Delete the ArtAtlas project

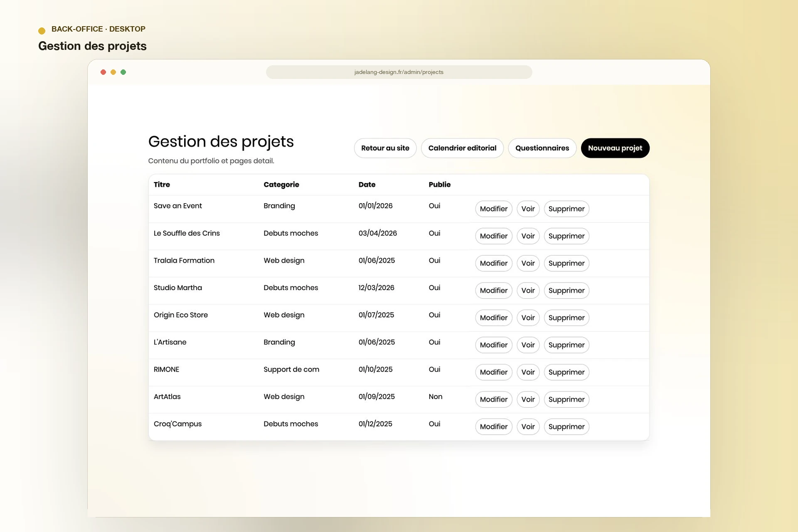(566, 399)
